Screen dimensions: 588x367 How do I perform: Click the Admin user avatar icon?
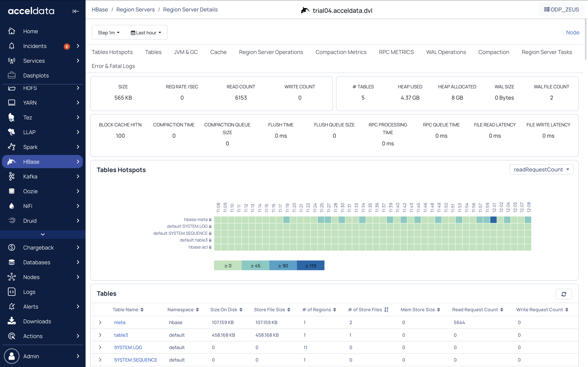11,356
